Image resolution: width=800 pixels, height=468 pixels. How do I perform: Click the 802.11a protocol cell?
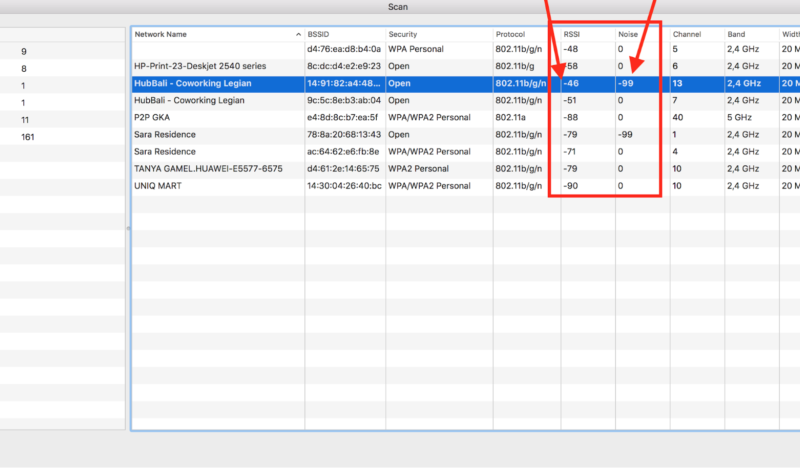click(511, 117)
